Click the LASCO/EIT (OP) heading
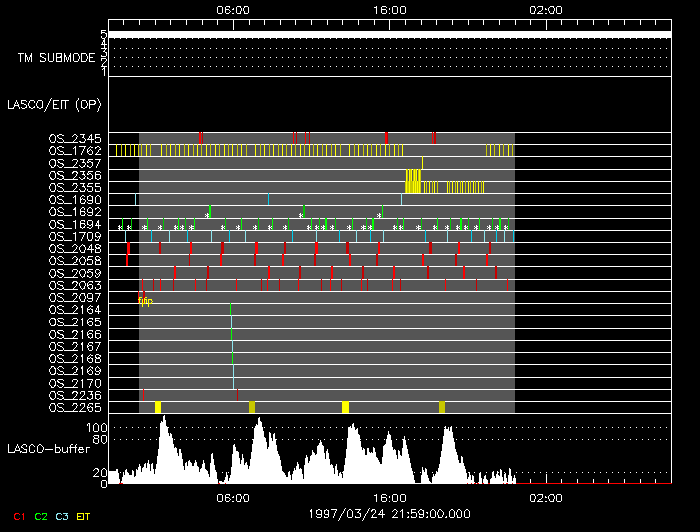Image resolution: width=700 pixels, height=532 pixels. pos(53,104)
